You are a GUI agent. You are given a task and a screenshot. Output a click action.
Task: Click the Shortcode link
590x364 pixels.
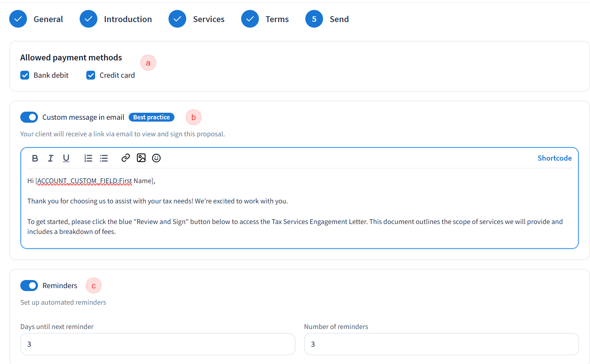pyautogui.click(x=554, y=158)
